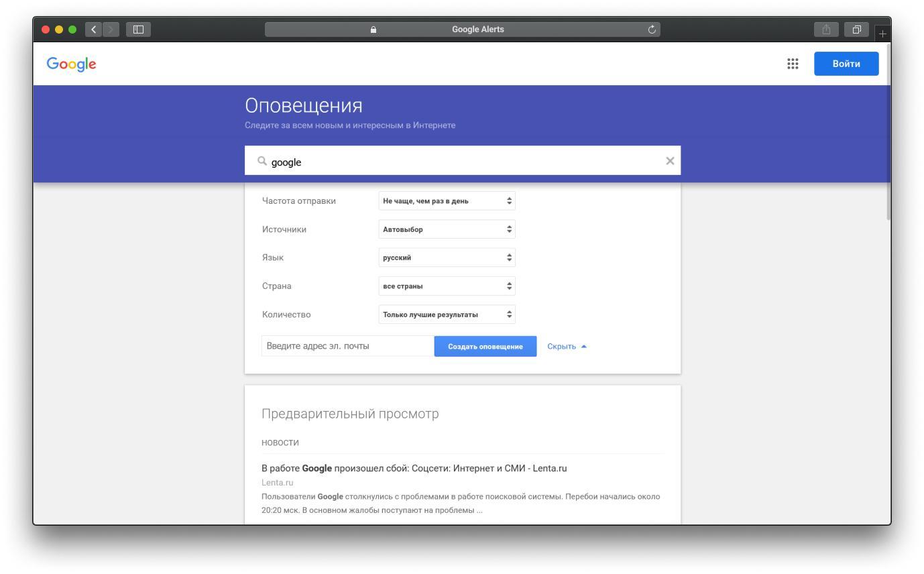Focus the Введите адрес эл. почты field
The height and width of the screenshot is (574, 924).
(348, 346)
